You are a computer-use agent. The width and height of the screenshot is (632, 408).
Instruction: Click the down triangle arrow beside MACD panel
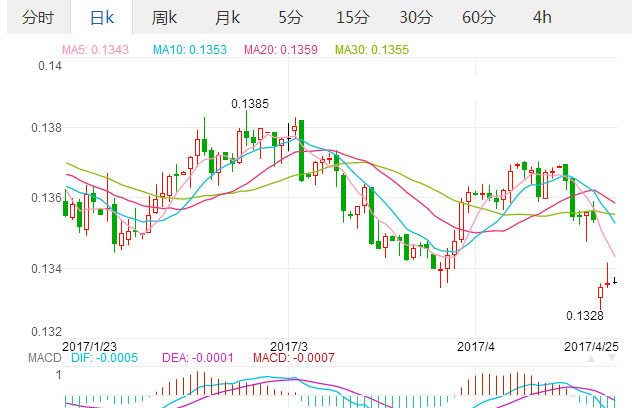[612, 358]
